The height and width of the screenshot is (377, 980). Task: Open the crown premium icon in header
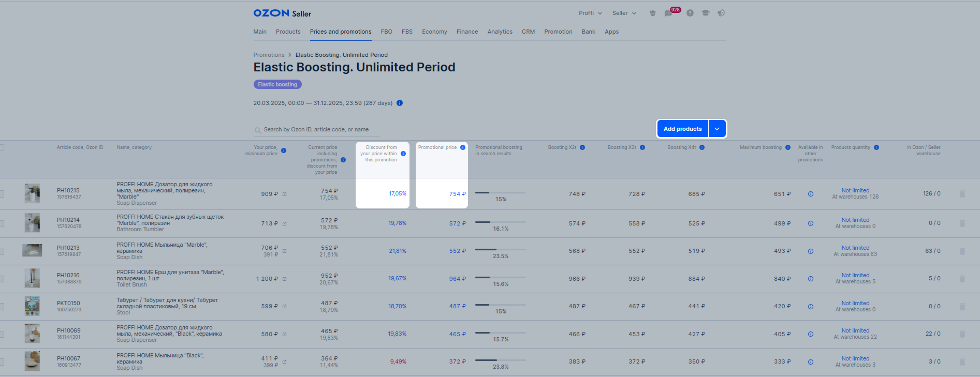653,13
